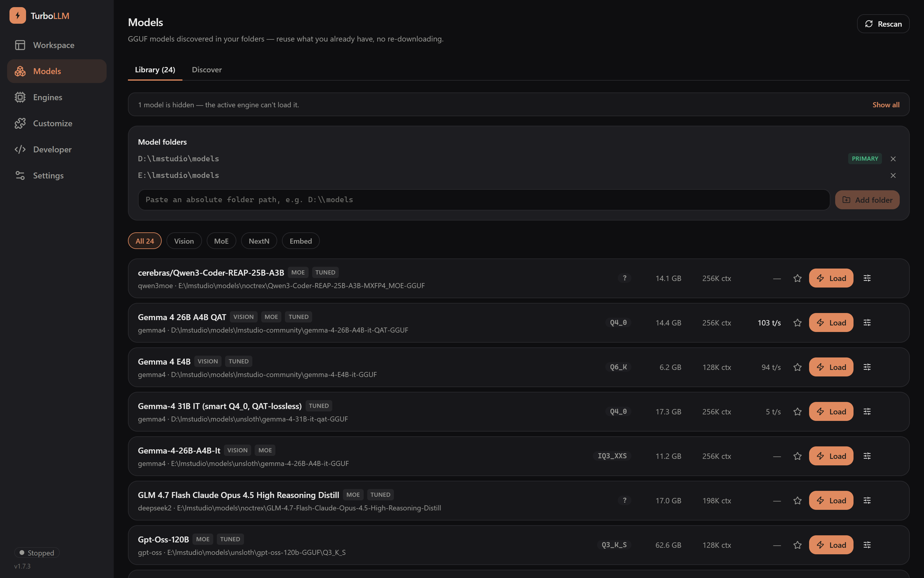Click the unknown quant '?' badge for GLM 4.7
924x578 pixels.
(625, 500)
